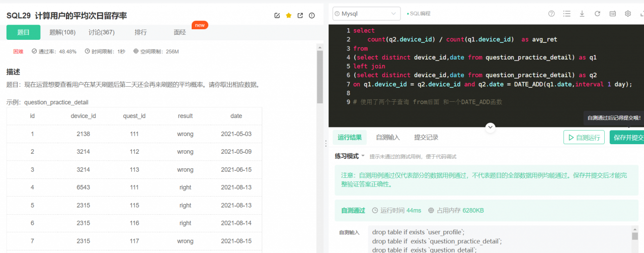
Task: Click the play icon in 自测运行
Action: 571,137
